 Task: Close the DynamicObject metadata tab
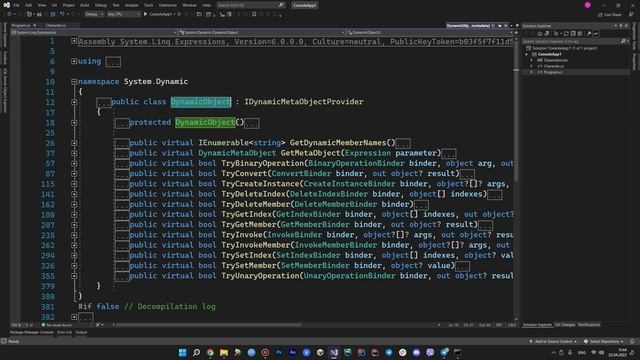pos(506,26)
